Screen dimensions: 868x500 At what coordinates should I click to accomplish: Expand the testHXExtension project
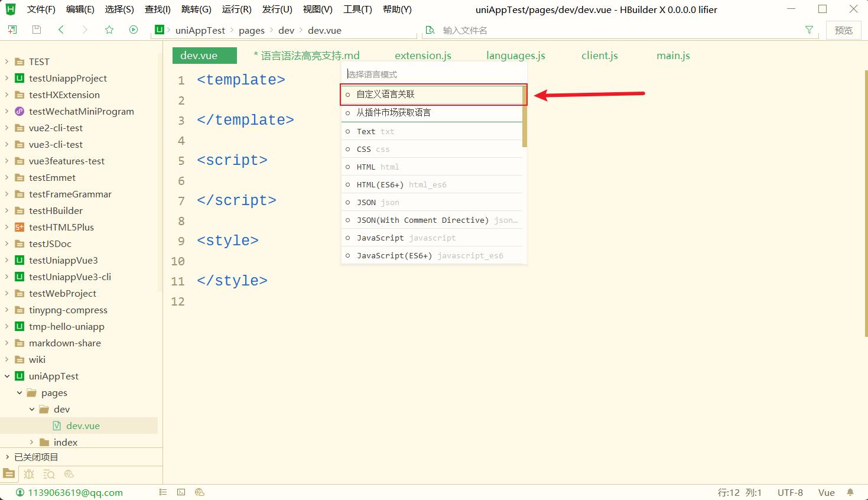click(x=7, y=95)
